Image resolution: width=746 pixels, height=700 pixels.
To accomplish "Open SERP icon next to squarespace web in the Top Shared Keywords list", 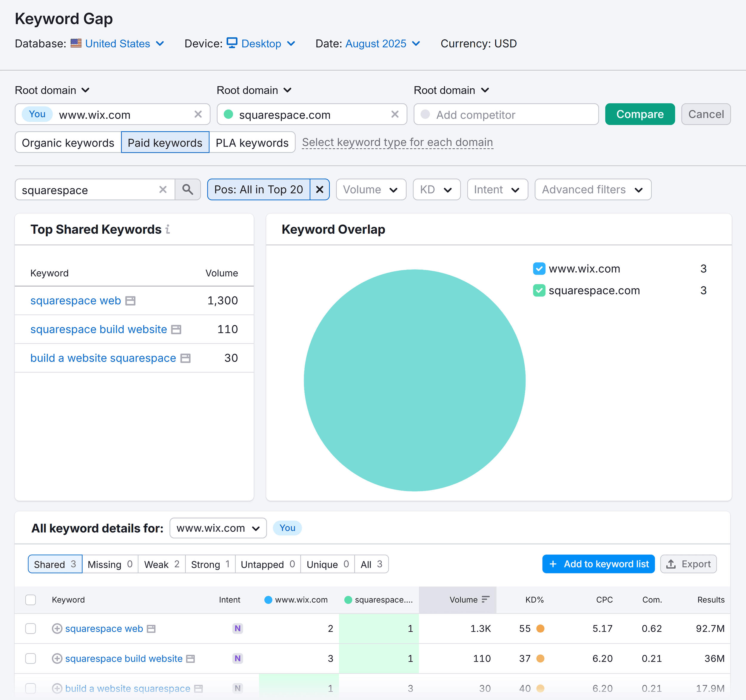I will pyautogui.click(x=130, y=301).
